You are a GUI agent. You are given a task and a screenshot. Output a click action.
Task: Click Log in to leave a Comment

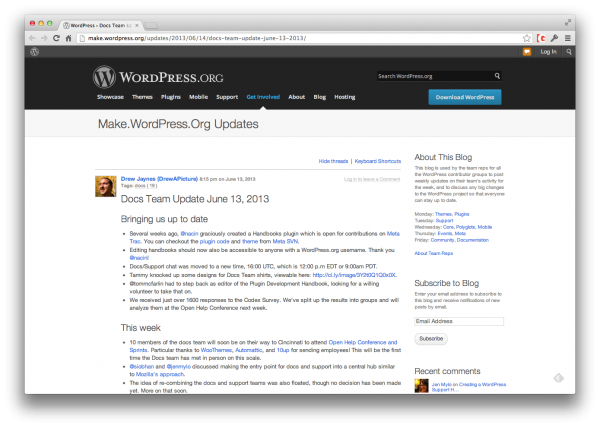point(372,179)
